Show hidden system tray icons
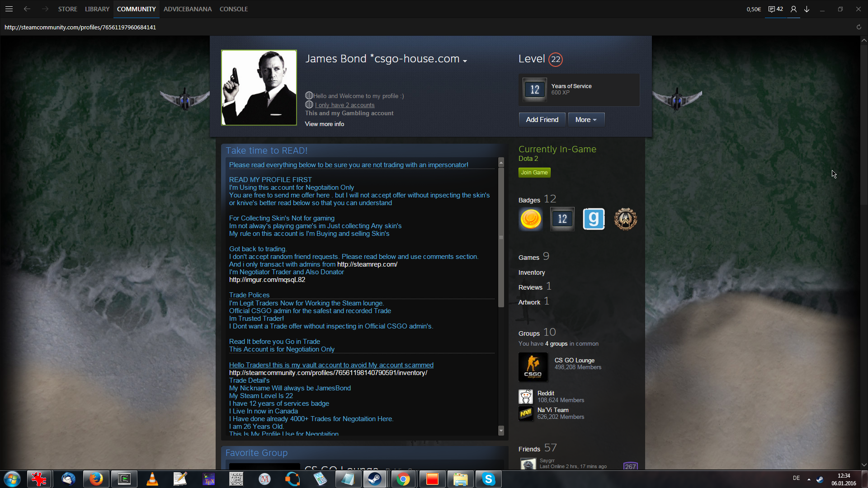Image resolution: width=868 pixels, height=488 pixels. [809, 479]
